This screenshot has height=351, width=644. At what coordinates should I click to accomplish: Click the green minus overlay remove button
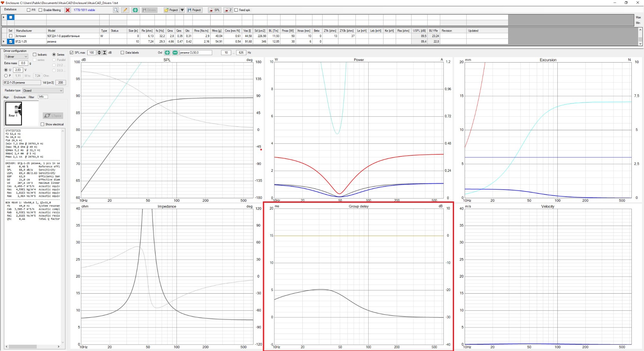[x=175, y=53]
